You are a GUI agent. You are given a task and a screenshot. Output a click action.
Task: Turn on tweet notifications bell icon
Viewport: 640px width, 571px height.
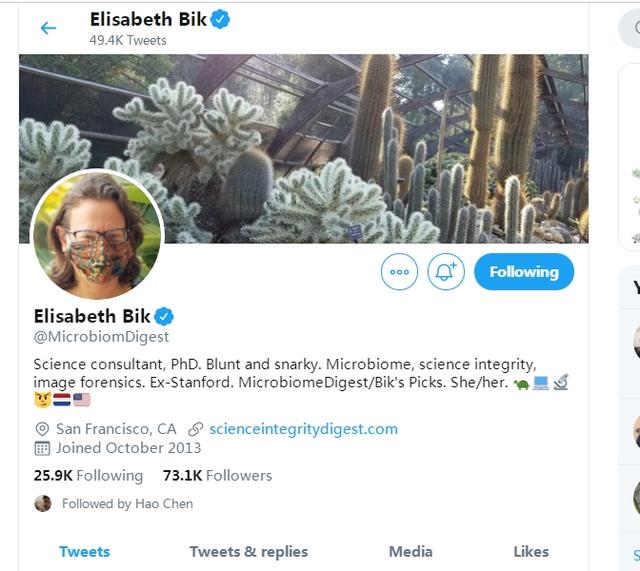446,271
